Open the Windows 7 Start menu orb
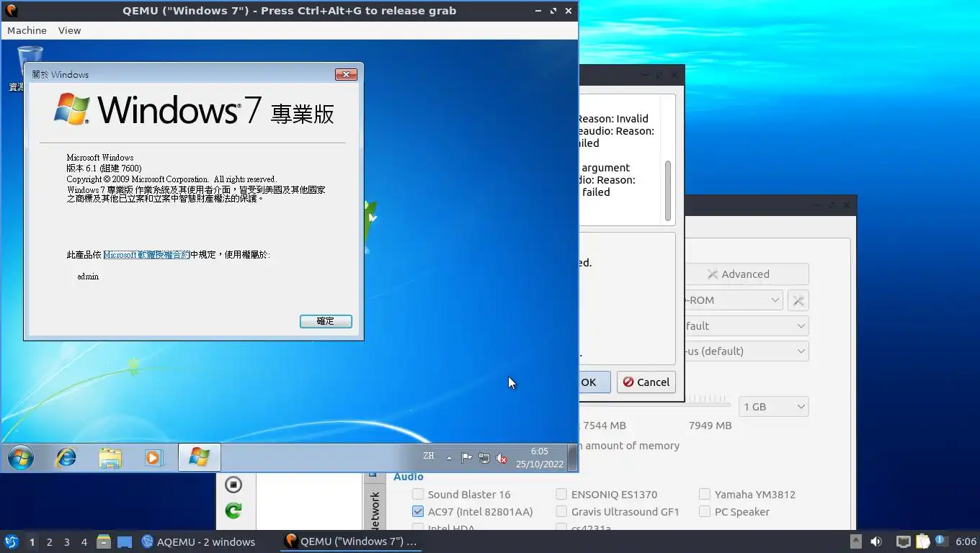The height and width of the screenshot is (553, 980). (20, 458)
